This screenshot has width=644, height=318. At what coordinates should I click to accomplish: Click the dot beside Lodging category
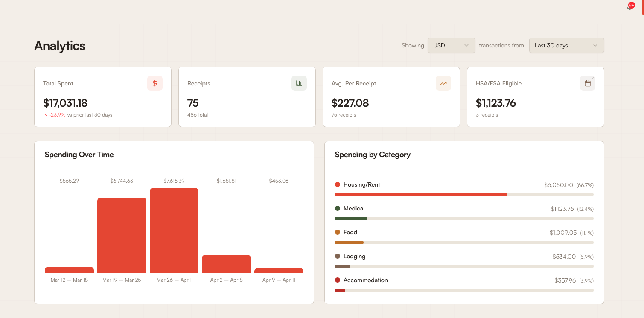[x=338, y=256]
